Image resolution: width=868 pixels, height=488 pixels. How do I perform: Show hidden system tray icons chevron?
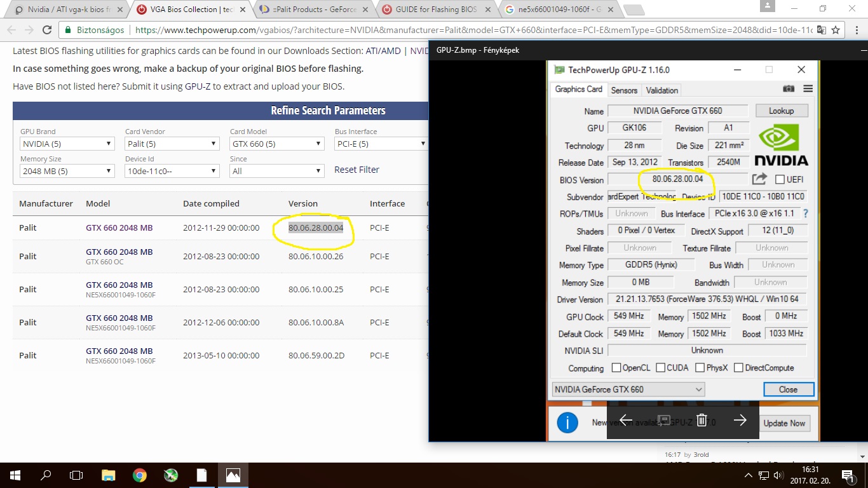(x=749, y=475)
